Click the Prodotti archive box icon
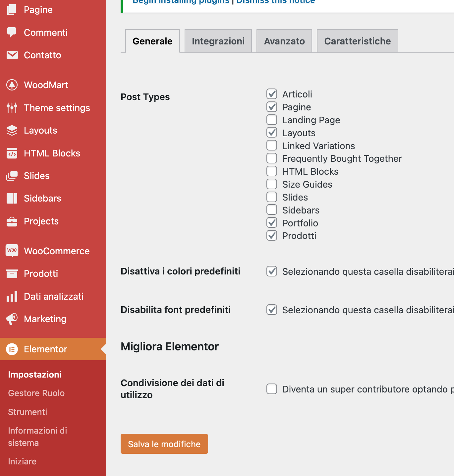The width and height of the screenshot is (454, 476). pyautogui.click(x=12, y=273)
